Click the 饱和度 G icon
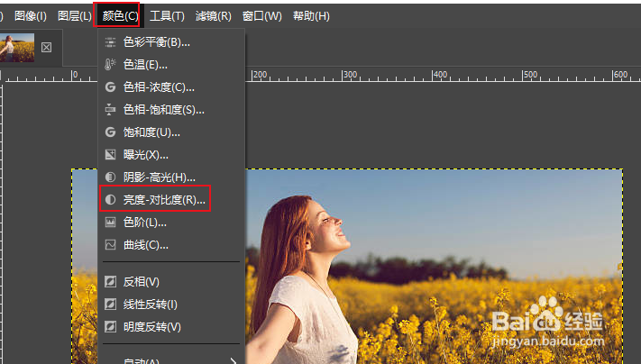This screenshot has height=364, width=641. (x=110, y=132)
